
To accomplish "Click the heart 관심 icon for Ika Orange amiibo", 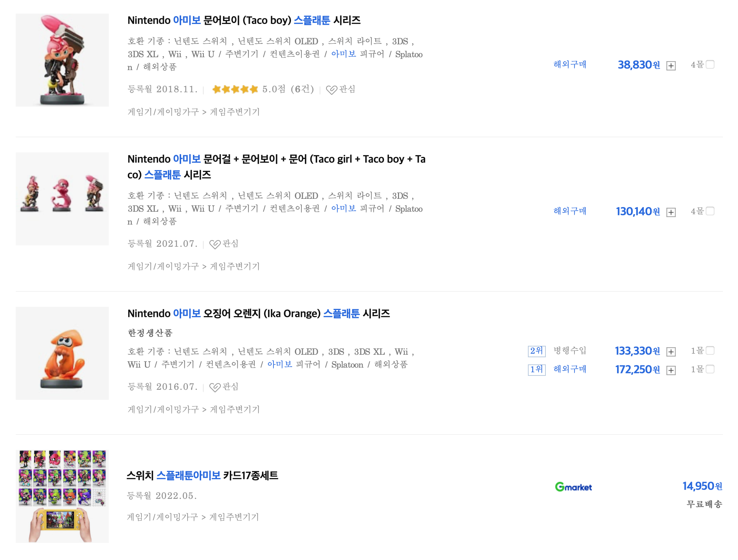I will coord(215,387).
